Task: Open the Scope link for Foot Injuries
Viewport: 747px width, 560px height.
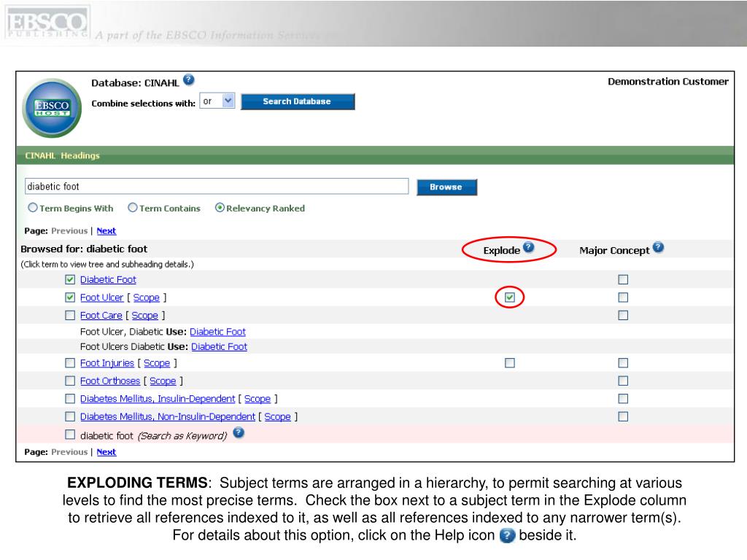Action: coord(157,363)
